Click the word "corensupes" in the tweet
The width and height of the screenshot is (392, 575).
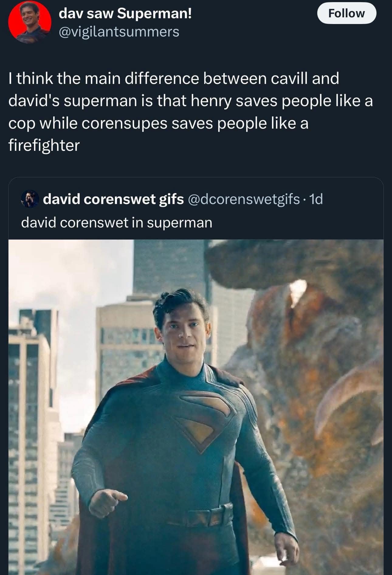tap(124, 123)
